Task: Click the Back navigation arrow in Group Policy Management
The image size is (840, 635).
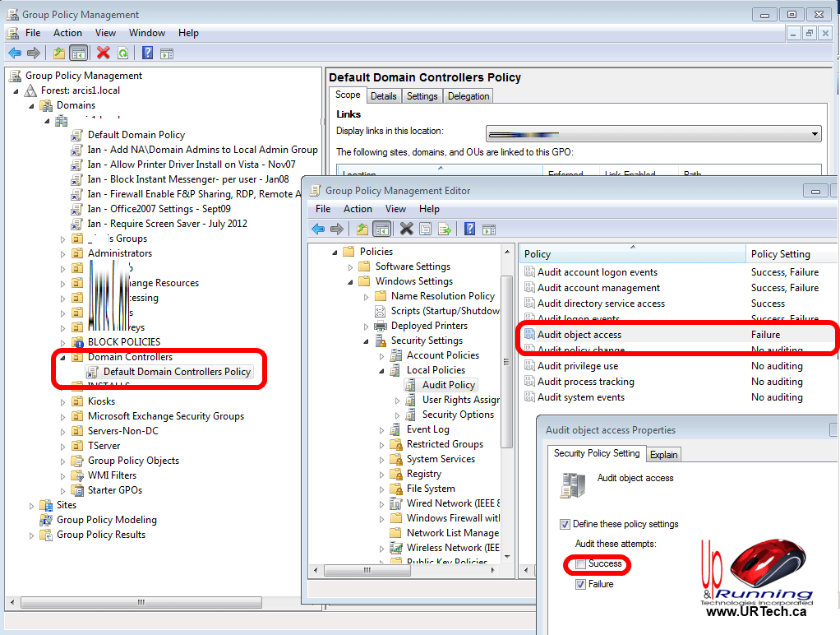Action: (14, 52)
